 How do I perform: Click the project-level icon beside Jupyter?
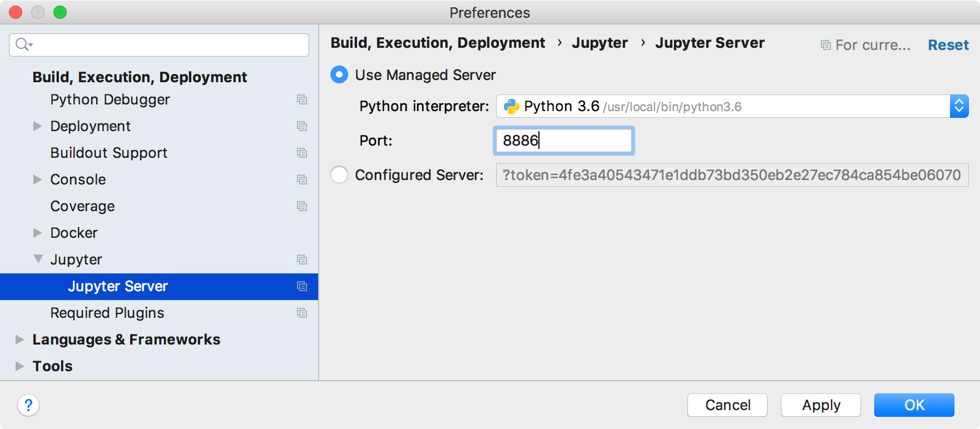(302, 260)
